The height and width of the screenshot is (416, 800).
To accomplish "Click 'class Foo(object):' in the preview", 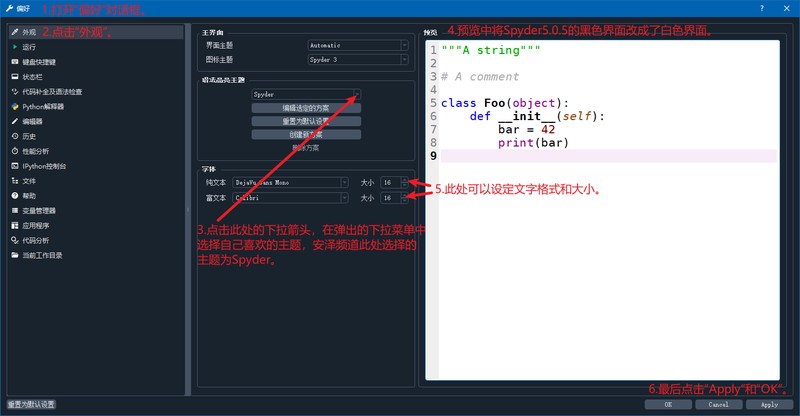I will [x=505, y=103].
